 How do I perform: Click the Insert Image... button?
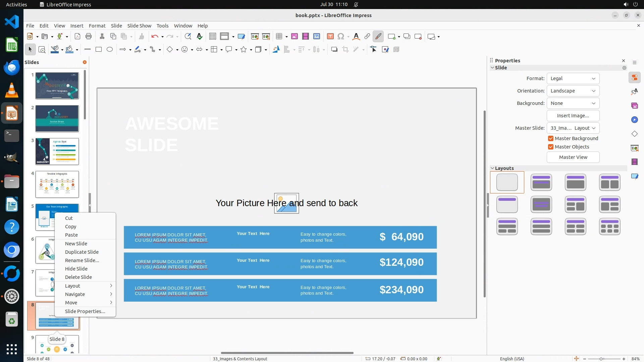(573, 116)
